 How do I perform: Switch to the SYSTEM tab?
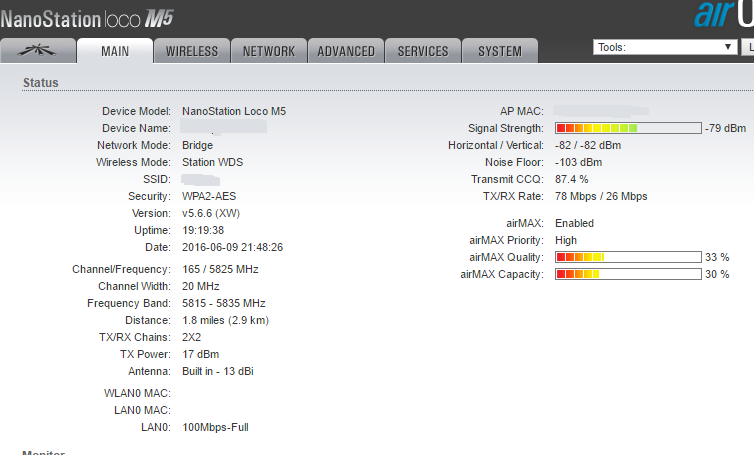500,51
